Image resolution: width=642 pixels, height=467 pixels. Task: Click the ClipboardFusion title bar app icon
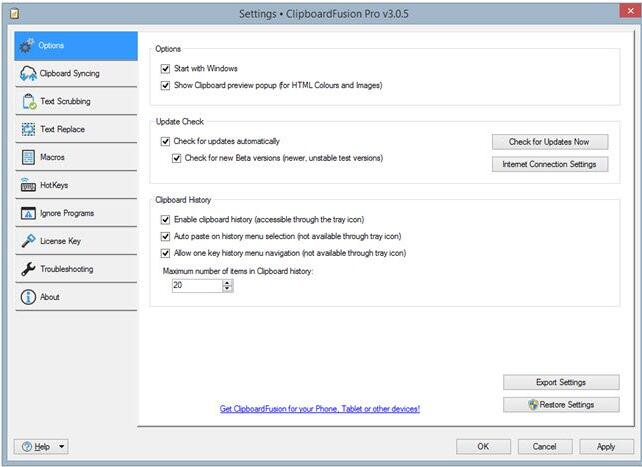14,14
